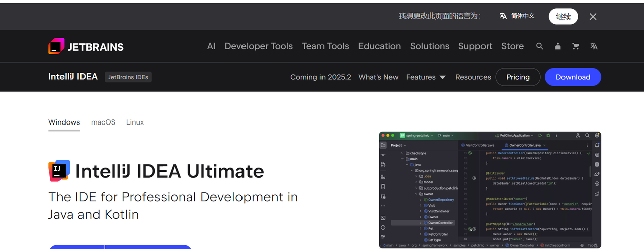
Task: Open the Team Tools menu
Action: (325, 46)
